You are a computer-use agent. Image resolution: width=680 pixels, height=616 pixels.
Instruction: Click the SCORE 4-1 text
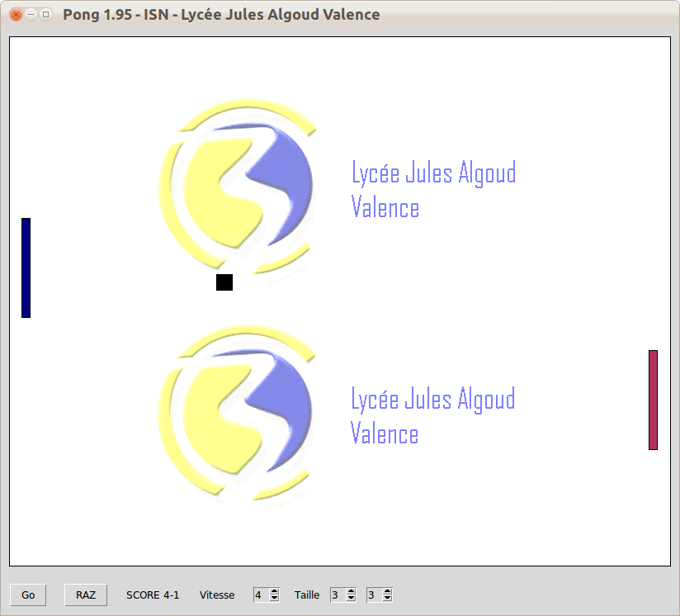[153, 595]
